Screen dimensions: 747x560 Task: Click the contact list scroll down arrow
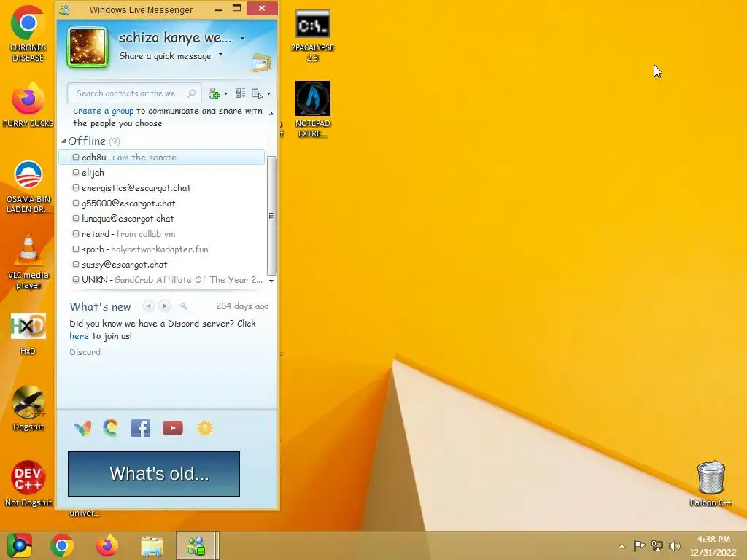(271, 281)
